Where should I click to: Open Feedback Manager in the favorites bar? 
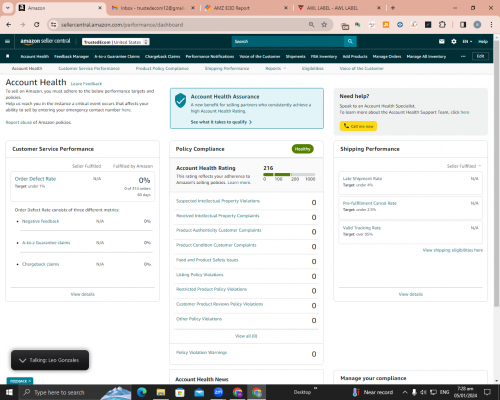click(x=71, y=56)
